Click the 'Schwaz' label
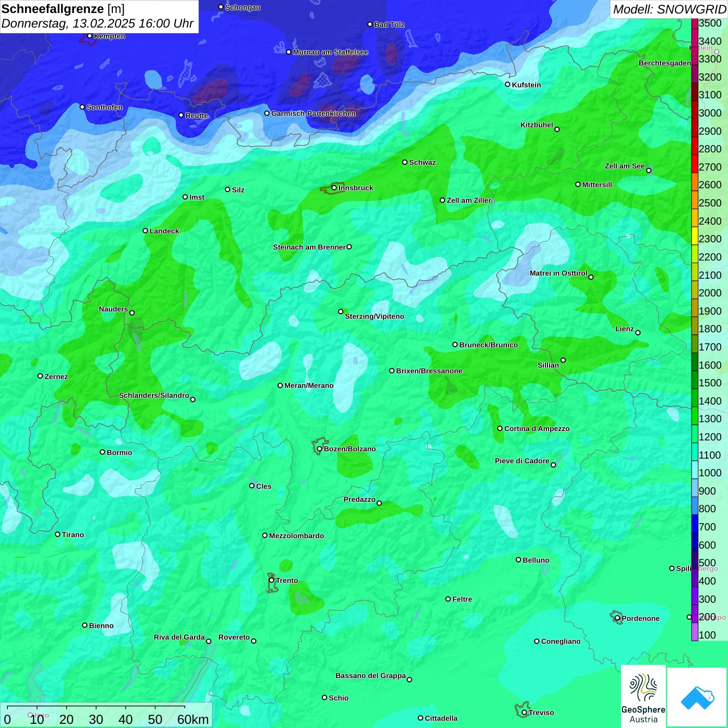The image size is (728, 728). [422, 162]
